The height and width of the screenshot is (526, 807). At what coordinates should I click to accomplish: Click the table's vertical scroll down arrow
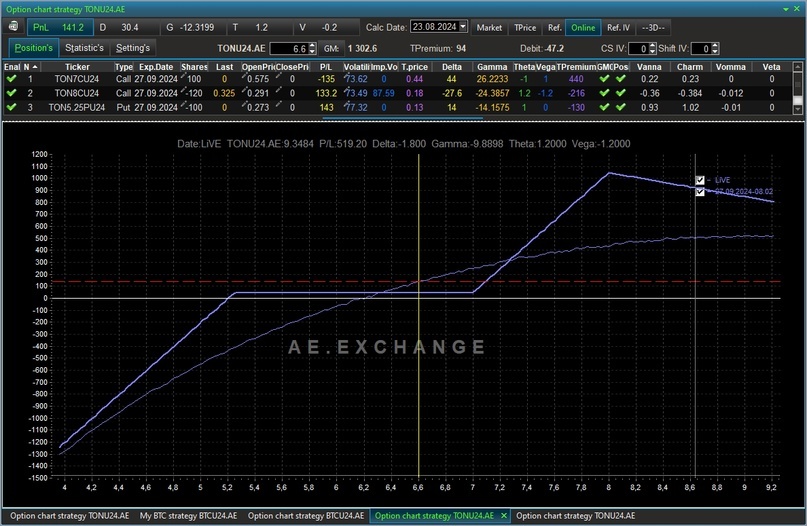point(798,109)
